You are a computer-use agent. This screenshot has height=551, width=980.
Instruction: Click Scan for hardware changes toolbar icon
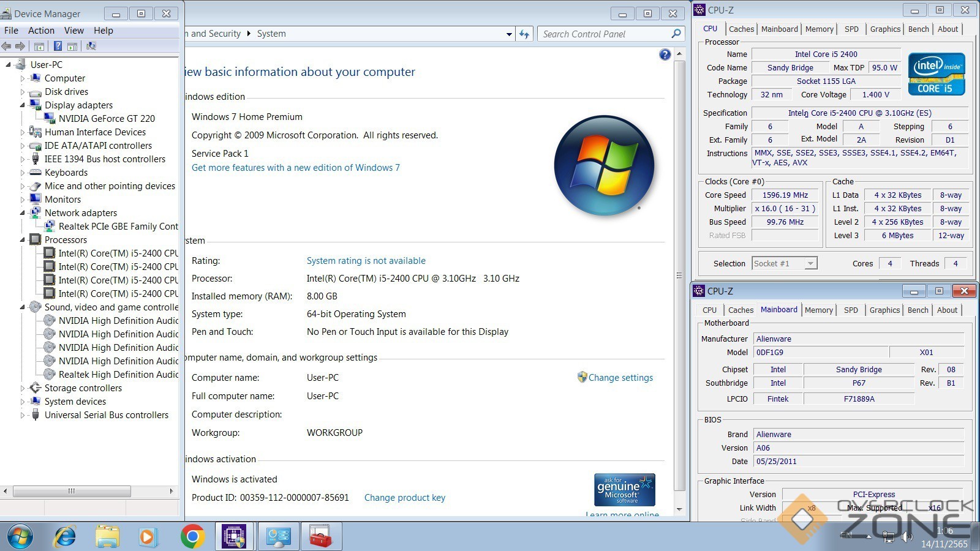pos(91,46)
